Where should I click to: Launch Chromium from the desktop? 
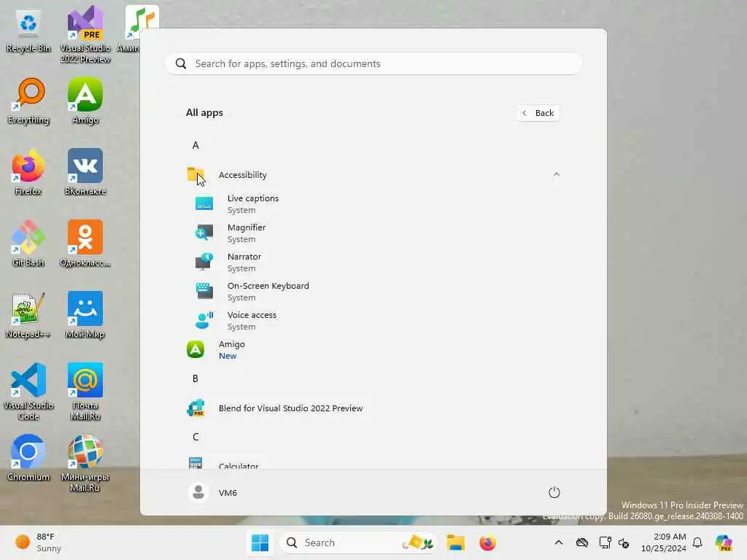pyautogui.click(x=28, y=458)
